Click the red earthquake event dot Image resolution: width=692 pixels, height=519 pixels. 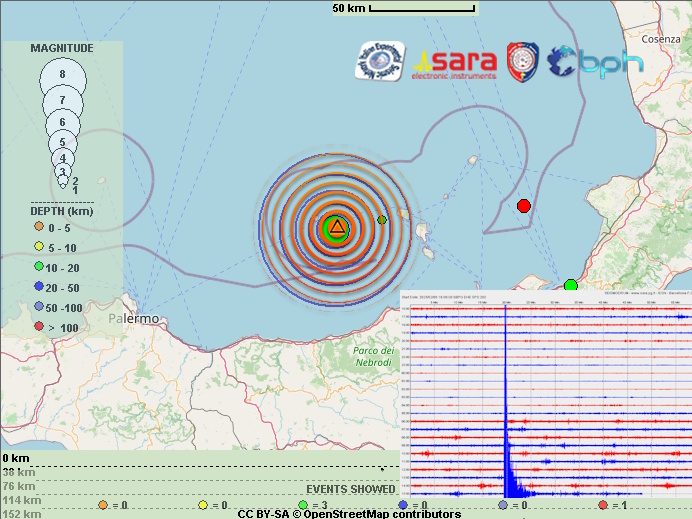point(523,206)
